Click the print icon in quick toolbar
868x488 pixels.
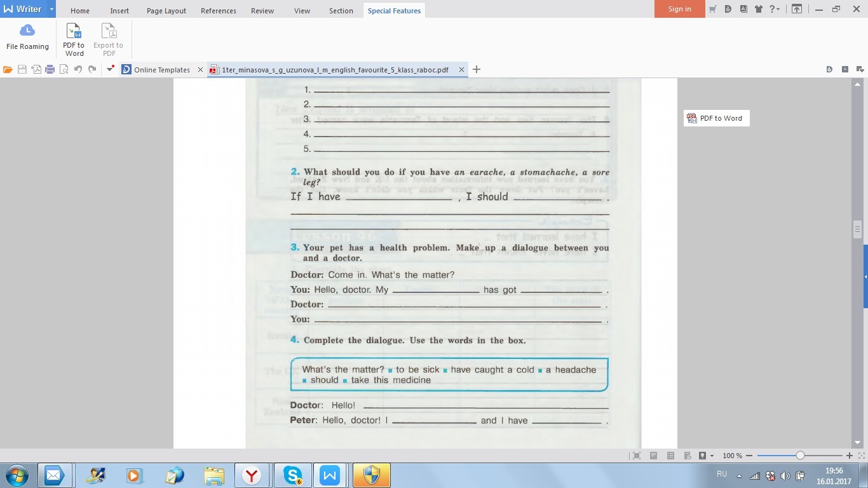(50, 70)
